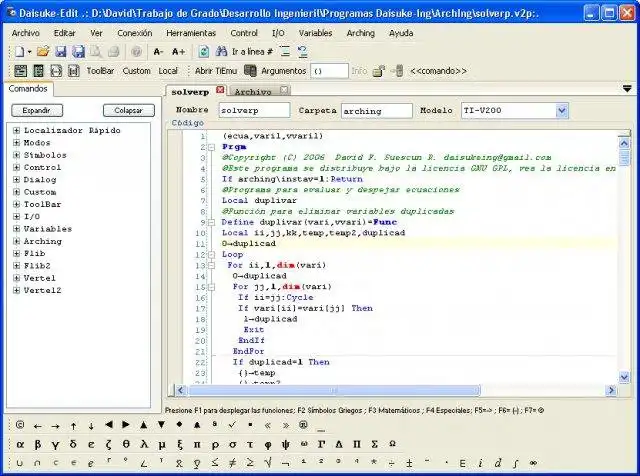Save the file using the single floppy disk icon
Viewport: 640px width, 476px height.
(60, 51)
